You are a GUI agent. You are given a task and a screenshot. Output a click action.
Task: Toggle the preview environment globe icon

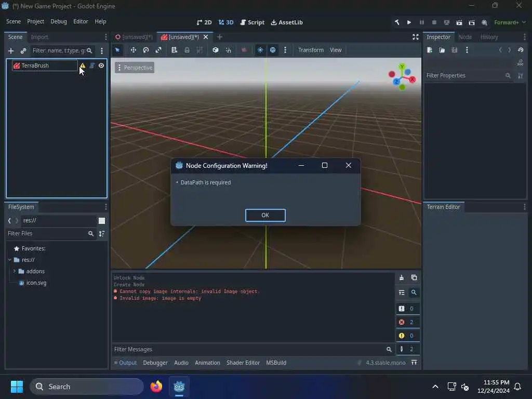273,50
